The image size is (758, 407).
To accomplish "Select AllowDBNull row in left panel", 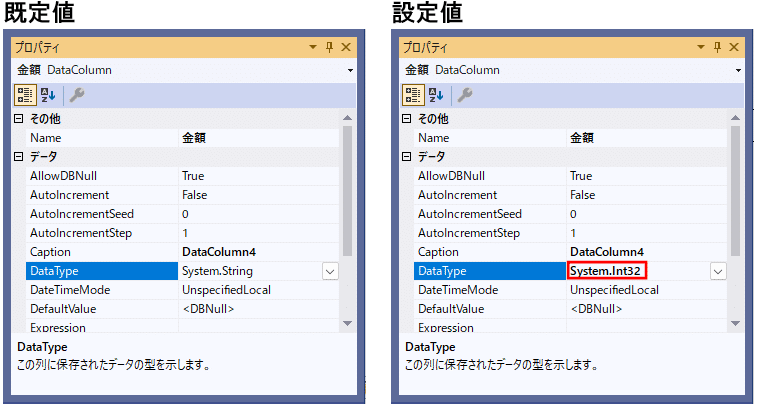I will point(182,176).
